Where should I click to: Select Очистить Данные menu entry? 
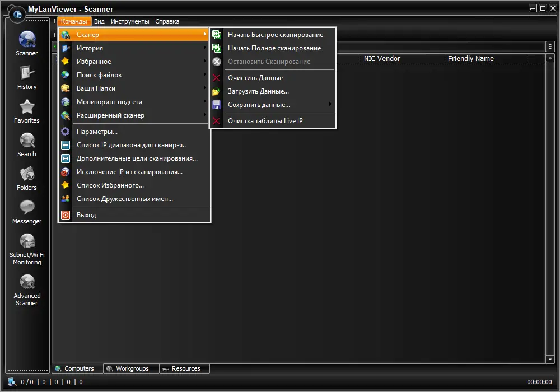273,78
